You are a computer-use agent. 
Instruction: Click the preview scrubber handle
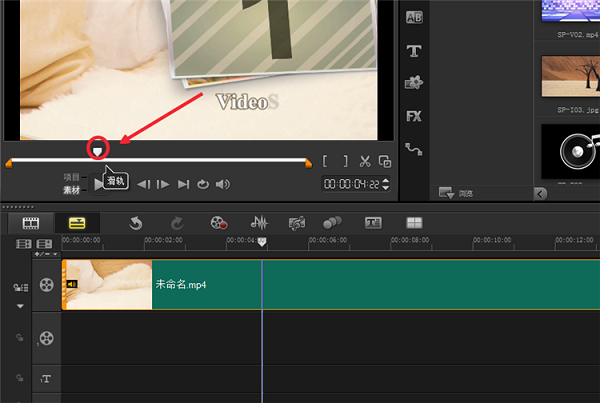(98, 149)
